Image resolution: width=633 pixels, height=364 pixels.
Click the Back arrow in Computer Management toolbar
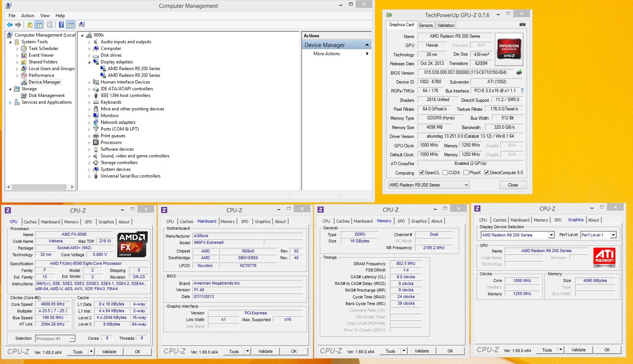point(10,25)
